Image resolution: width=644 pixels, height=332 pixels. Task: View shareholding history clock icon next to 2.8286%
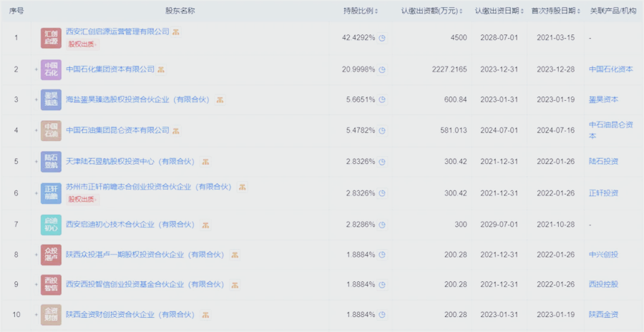382,225
